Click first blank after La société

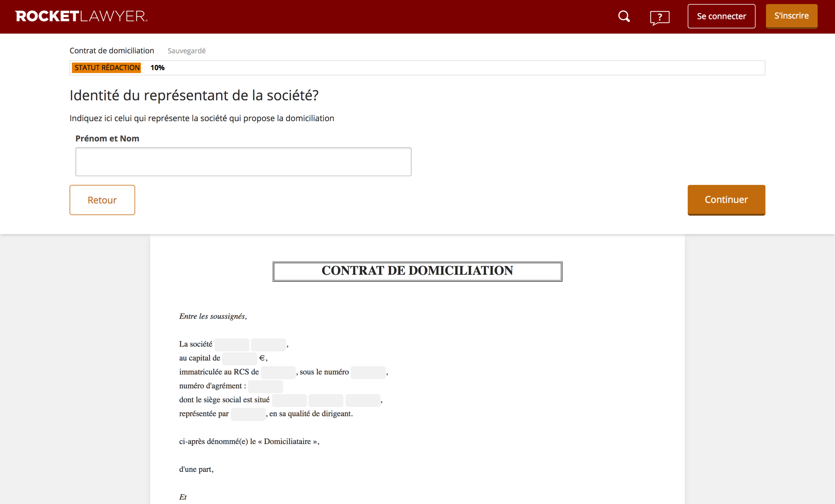[232, 344]
